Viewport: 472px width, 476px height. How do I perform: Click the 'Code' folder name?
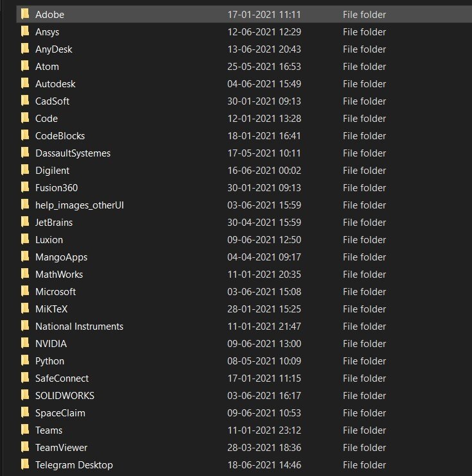46,119
